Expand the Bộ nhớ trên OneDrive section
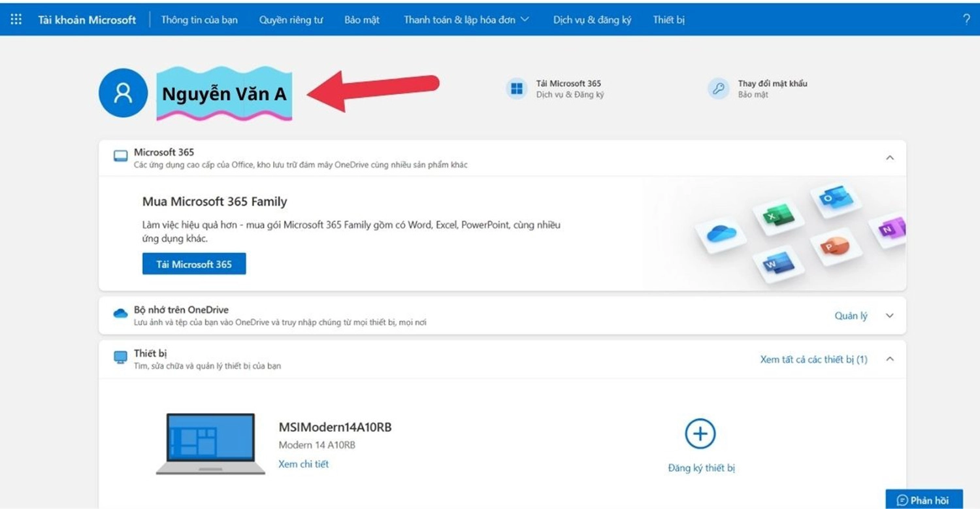980x509 pixels. tap(889, 316)
